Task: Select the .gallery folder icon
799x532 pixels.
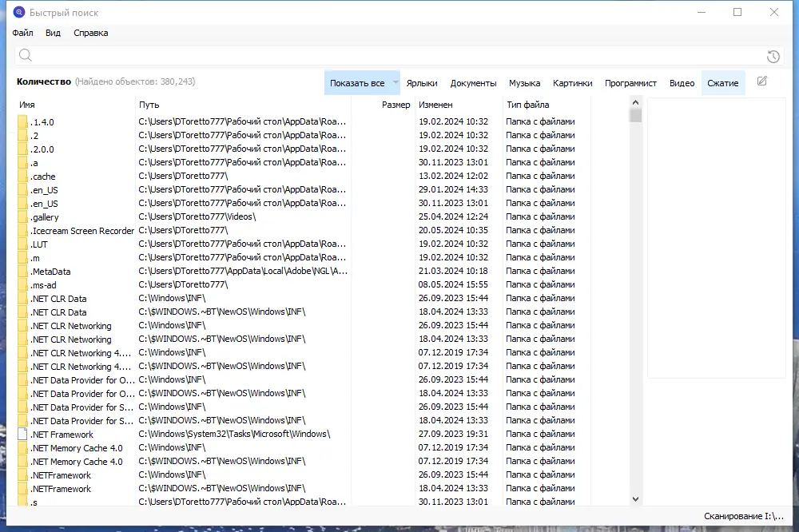Action: pyautogui.click(x=22, y=217)
